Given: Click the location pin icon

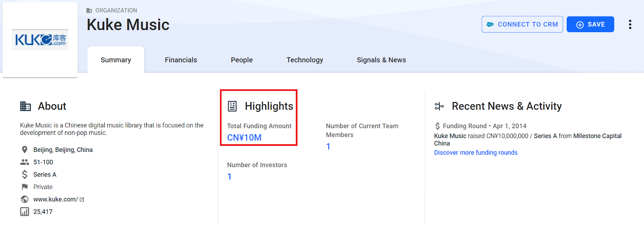Looking at the screenshot, I should [x=25, y=150].
